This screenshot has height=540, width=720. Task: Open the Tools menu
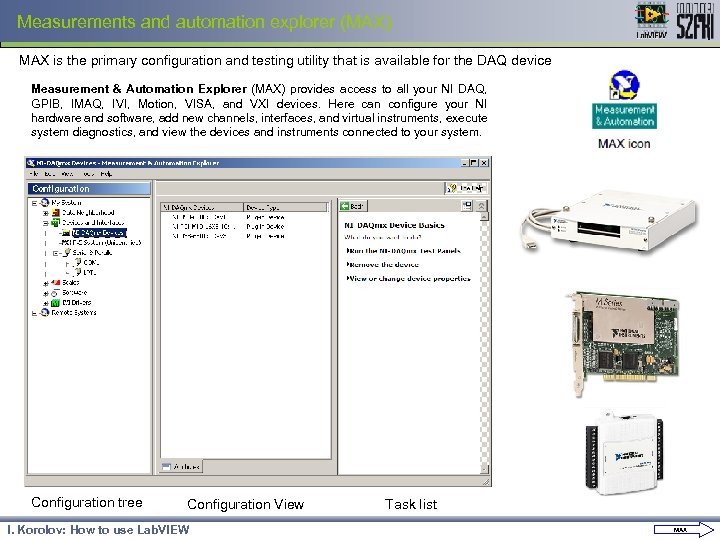[x=89, y=174]
